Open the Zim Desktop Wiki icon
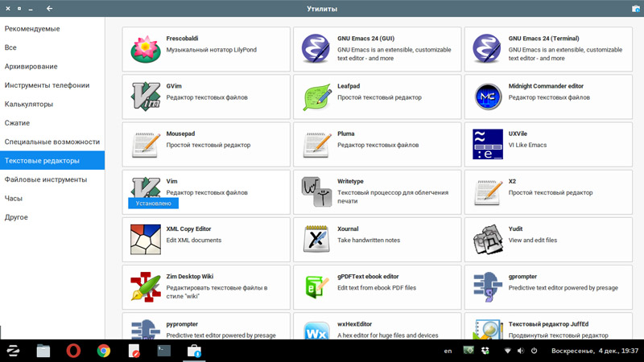The width and height of the screenshot is (644, 362). point(146,287)
